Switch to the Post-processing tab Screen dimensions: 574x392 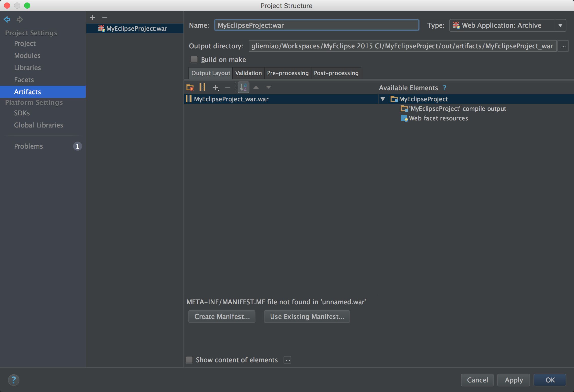tap(336, 73)
